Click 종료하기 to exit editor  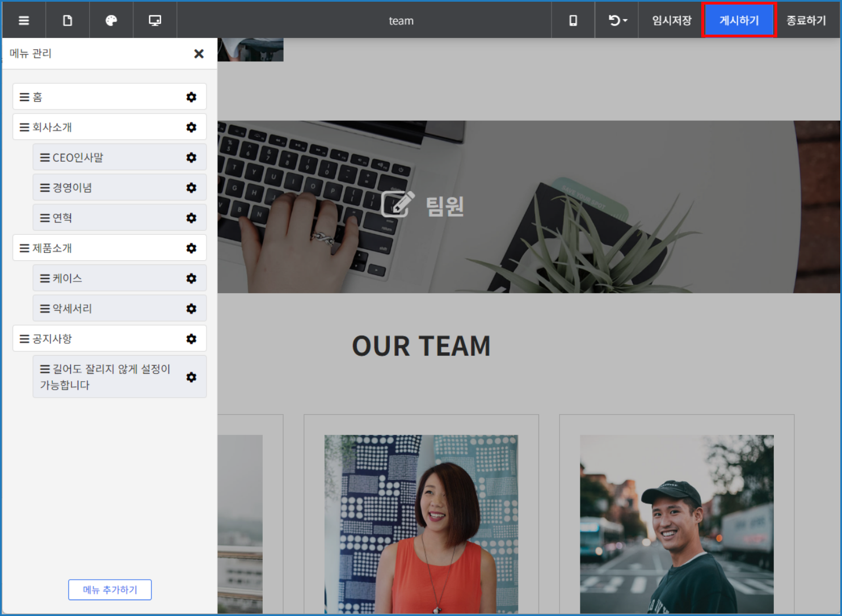pos(806,20)
